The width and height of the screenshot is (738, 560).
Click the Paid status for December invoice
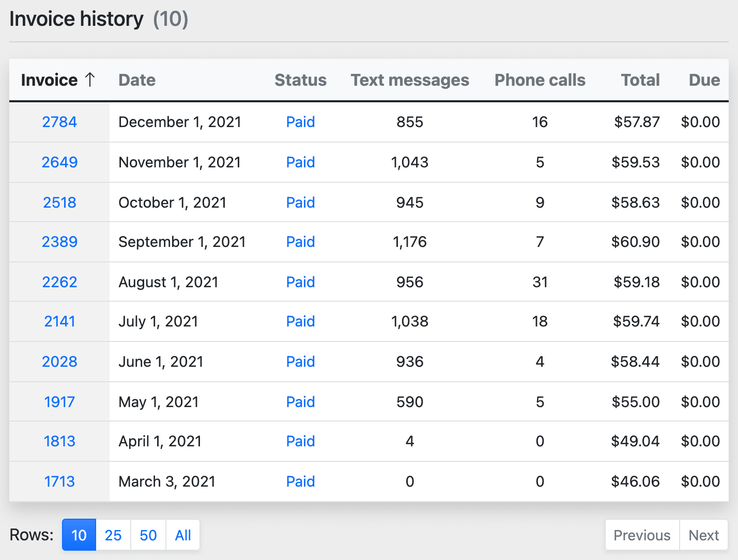coord(300,122)
